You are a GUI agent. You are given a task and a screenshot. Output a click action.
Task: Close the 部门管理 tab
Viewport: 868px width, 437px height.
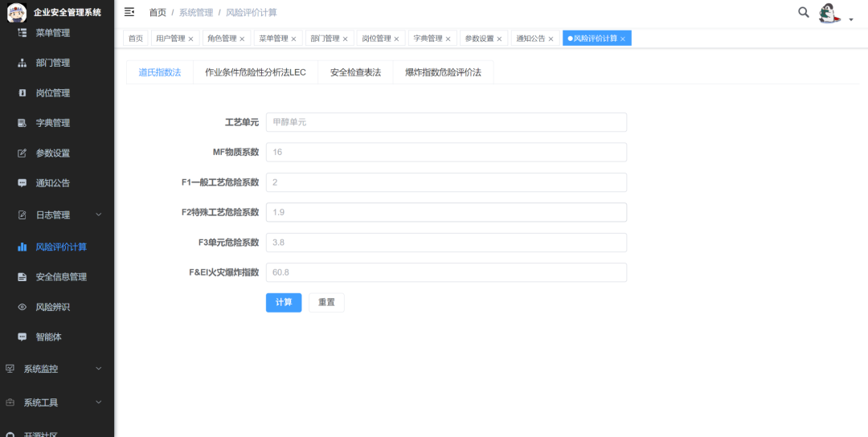pos(345,39)
